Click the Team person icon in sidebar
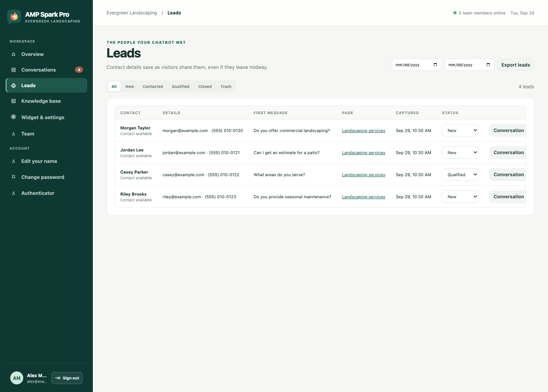548x392 pixels. [x=14, y=134]
